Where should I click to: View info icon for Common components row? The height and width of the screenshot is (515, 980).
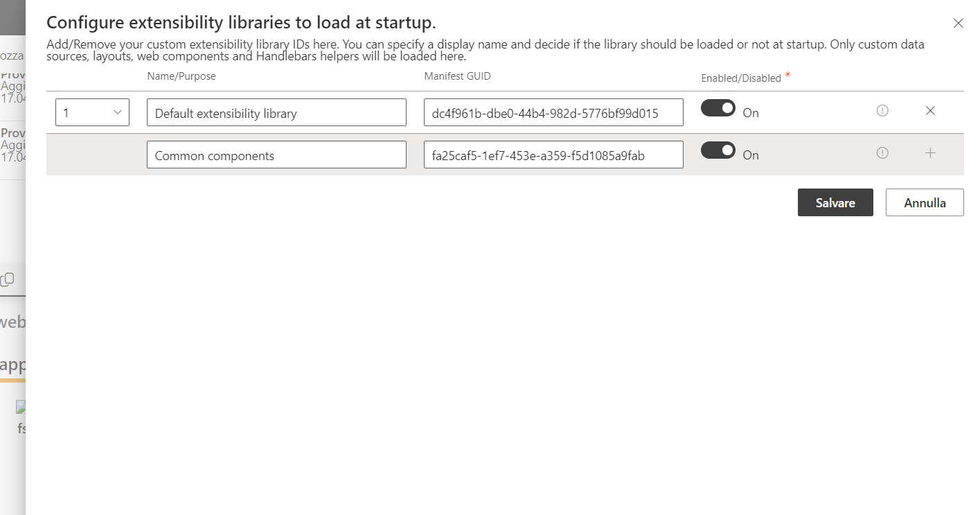882,153
